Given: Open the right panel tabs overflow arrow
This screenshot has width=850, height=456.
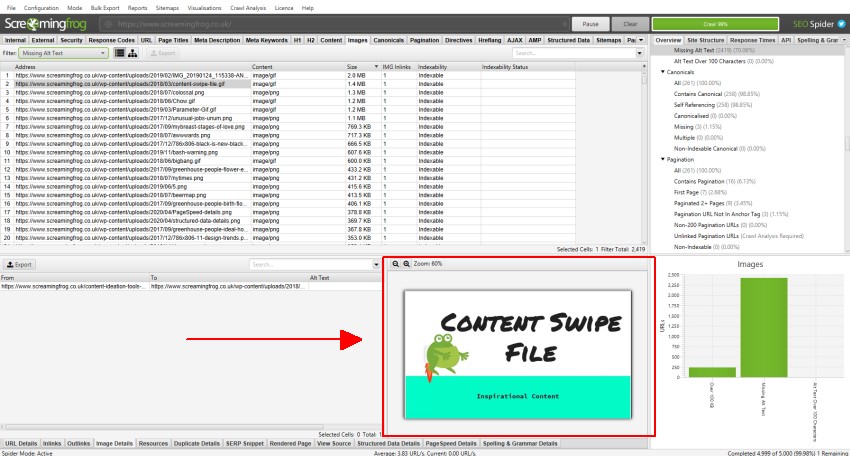Looking at the screenshot, I should click(841, 40).
